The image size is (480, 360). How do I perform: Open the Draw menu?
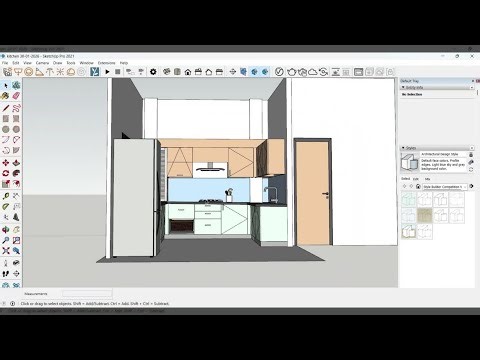58,63
